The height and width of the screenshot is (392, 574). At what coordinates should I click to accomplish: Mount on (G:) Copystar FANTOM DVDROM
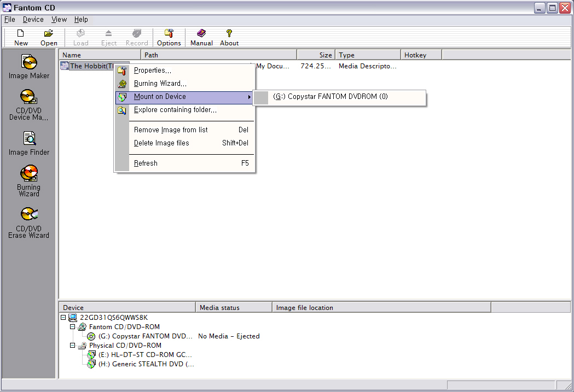coord(330,97)
